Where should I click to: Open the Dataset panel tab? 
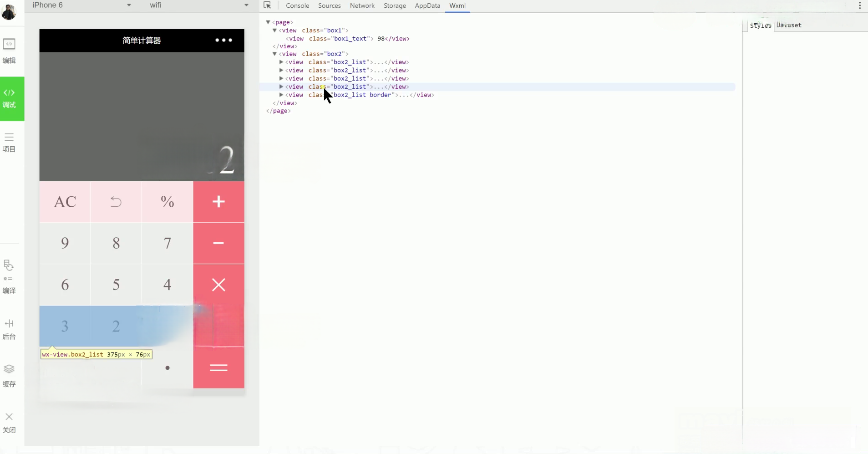point(789,25)
